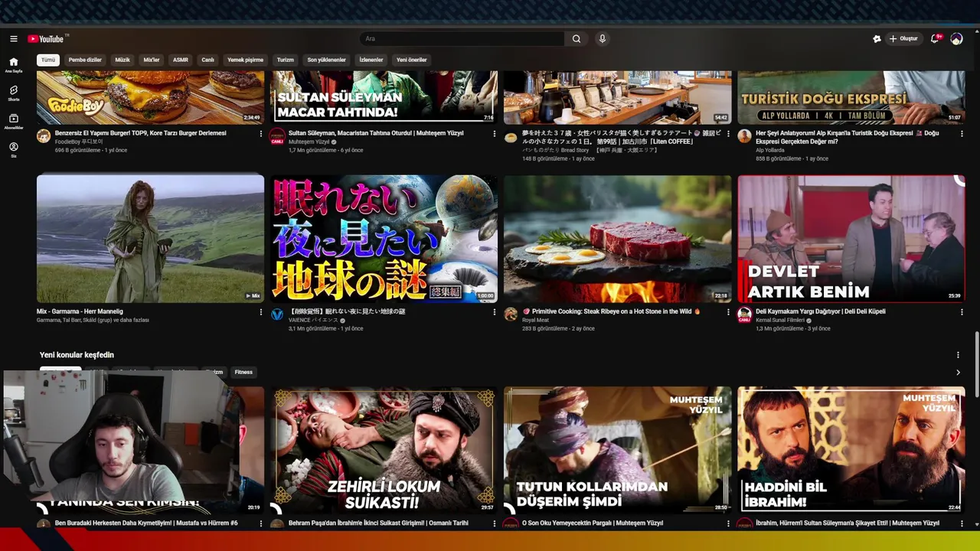Select the Yeni öneriler chip
Image resolution: width=980 pixels, height=551 pixels.
[x=412, y=60]
